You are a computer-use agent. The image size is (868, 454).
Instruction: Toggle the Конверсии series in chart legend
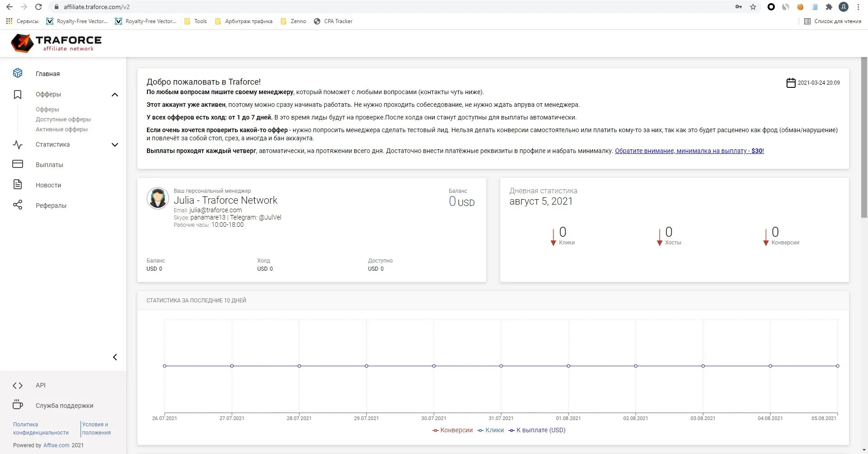[x=452, y=430]
